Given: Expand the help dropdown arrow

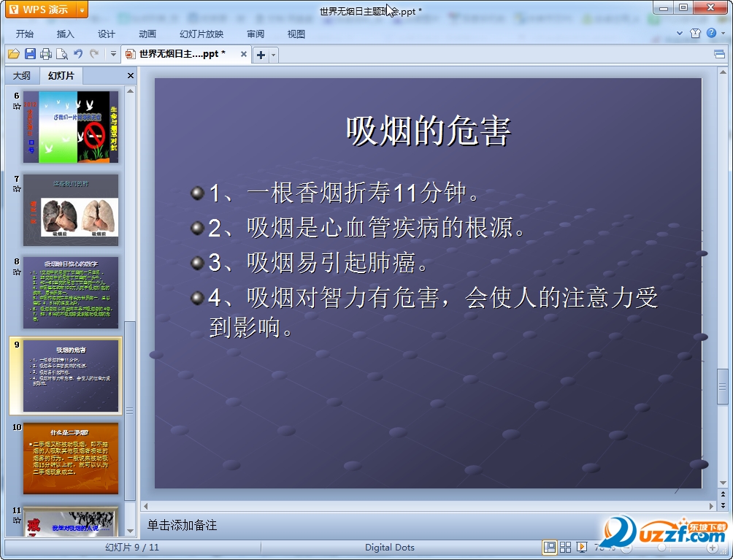Looking at the screenshot, I should 724,33.
